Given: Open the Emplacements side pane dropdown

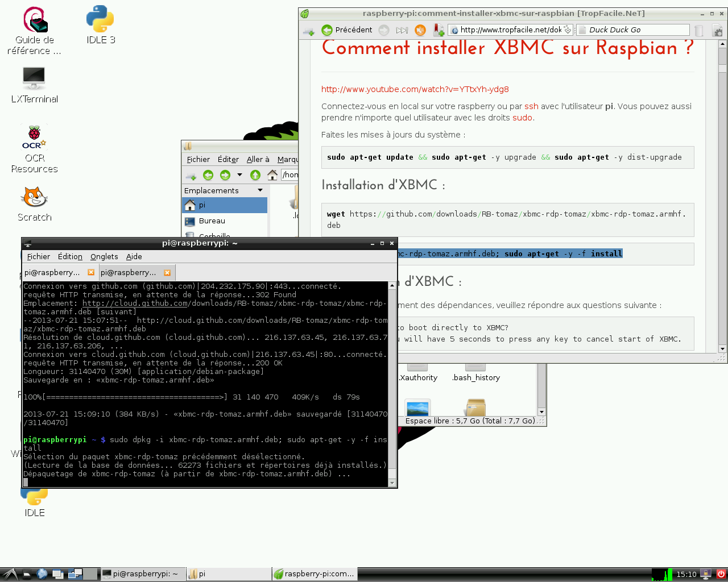Looking at the screenshot, I should [260, 190].
